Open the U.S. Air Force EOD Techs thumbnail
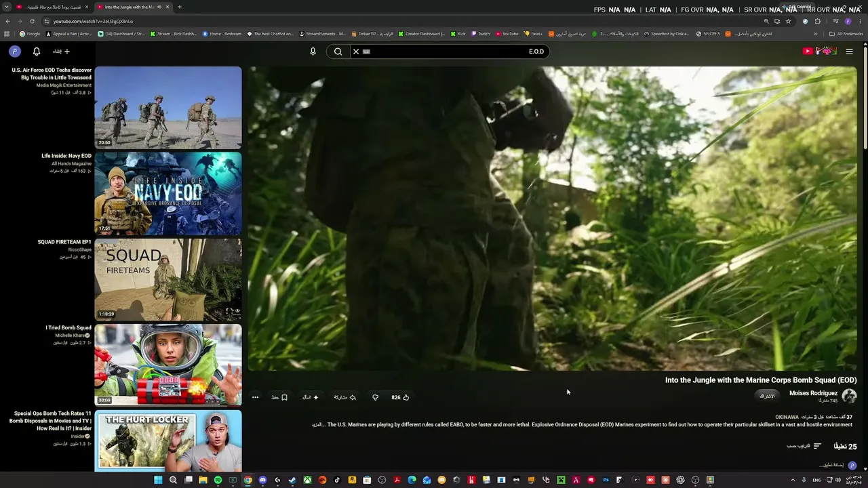868x488 pixels. click(x=168, y=108)
